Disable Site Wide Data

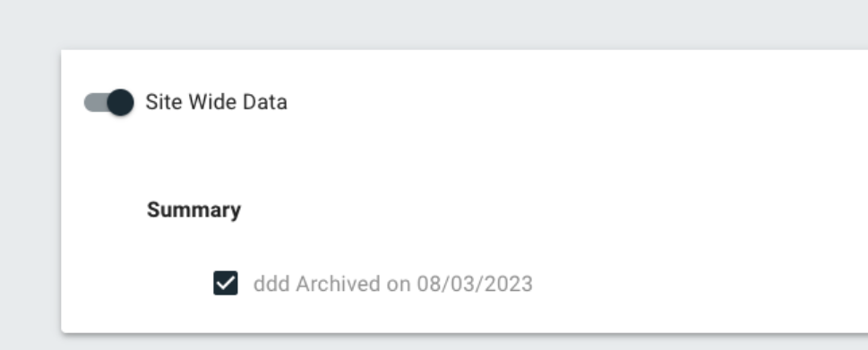pos(108,102)
